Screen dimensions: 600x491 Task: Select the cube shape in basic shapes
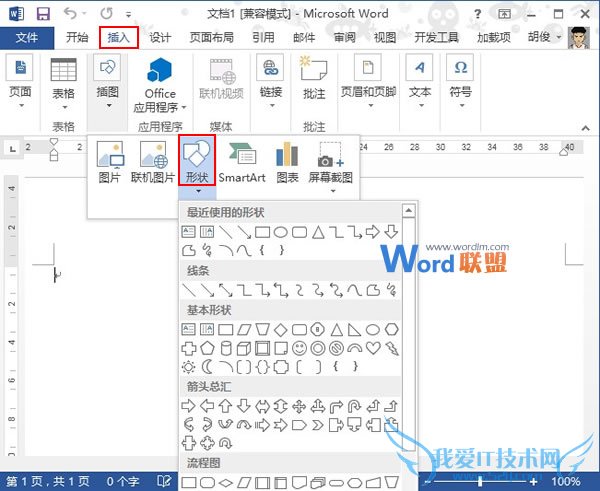coord(244,348)
